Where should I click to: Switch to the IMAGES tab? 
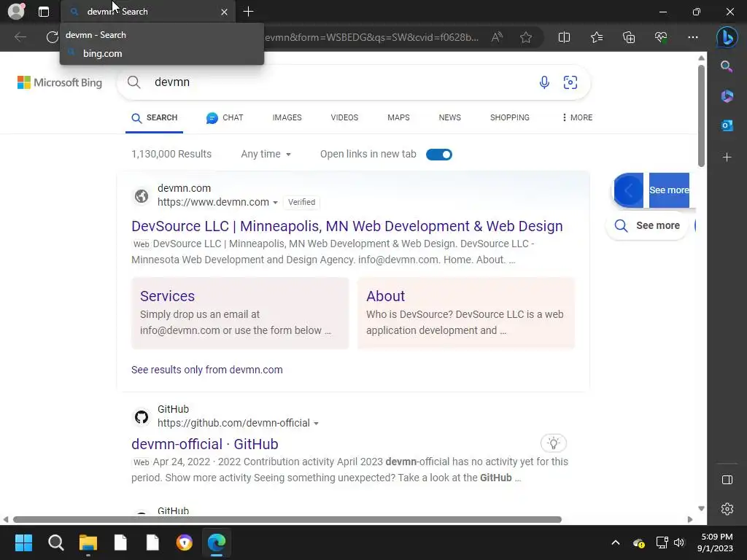[x=287, y=117]
